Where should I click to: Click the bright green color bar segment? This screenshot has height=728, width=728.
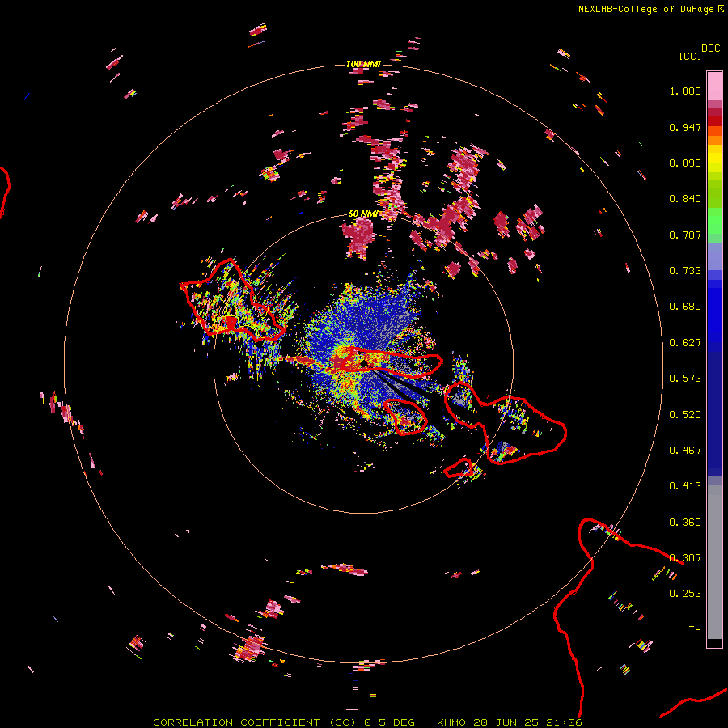tap(714, 221)
